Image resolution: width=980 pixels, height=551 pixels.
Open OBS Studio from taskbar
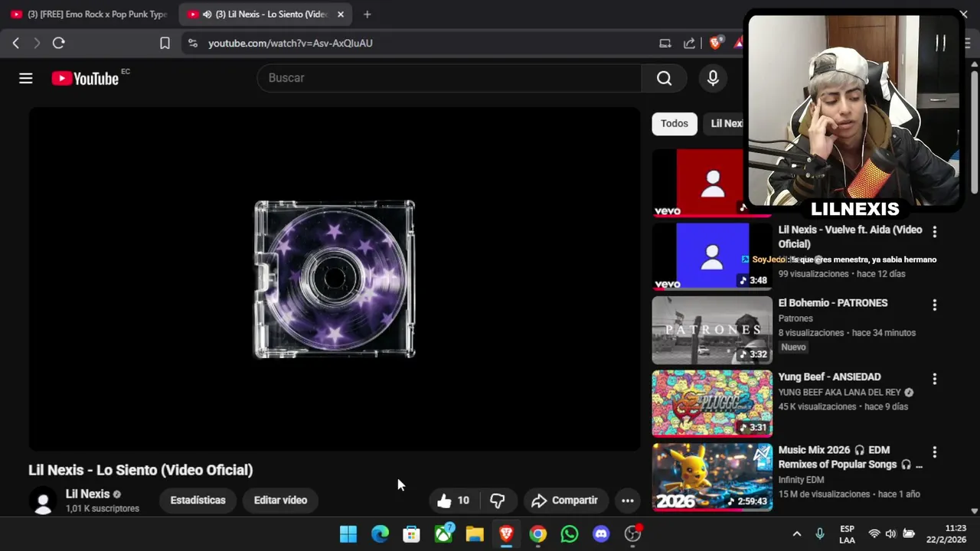(633, 534)
